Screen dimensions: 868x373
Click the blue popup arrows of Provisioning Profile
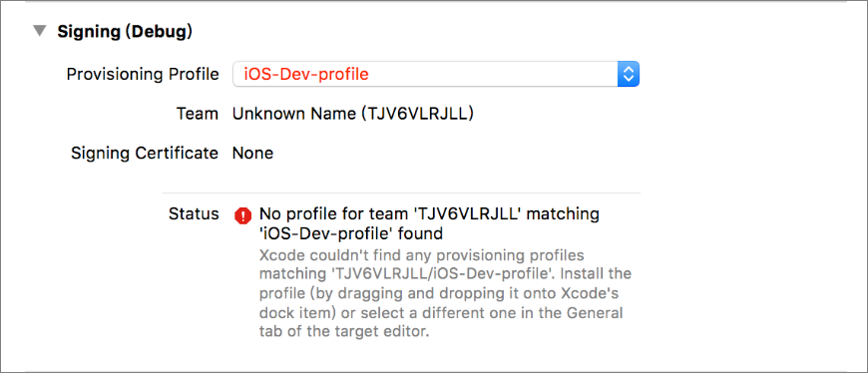[x=629, y=74]
